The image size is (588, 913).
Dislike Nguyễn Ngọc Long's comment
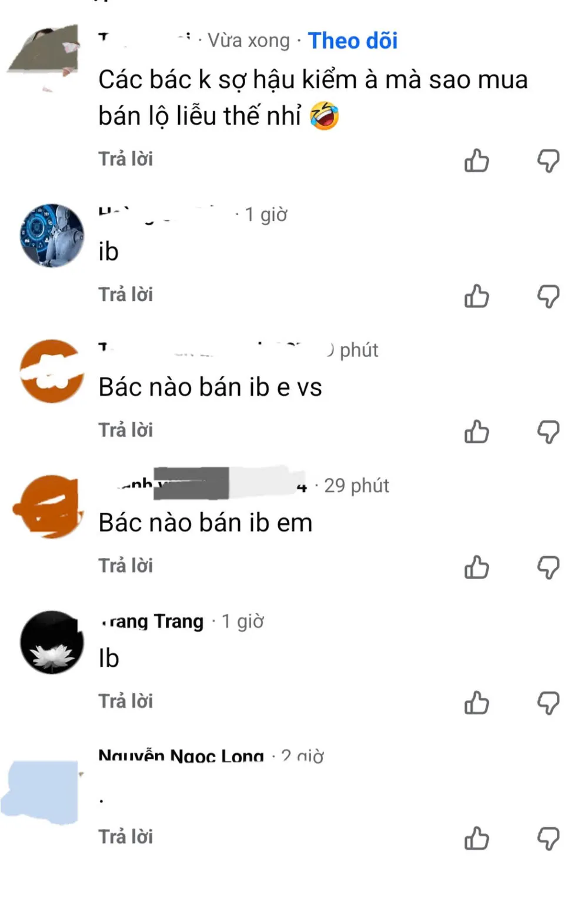548,838
